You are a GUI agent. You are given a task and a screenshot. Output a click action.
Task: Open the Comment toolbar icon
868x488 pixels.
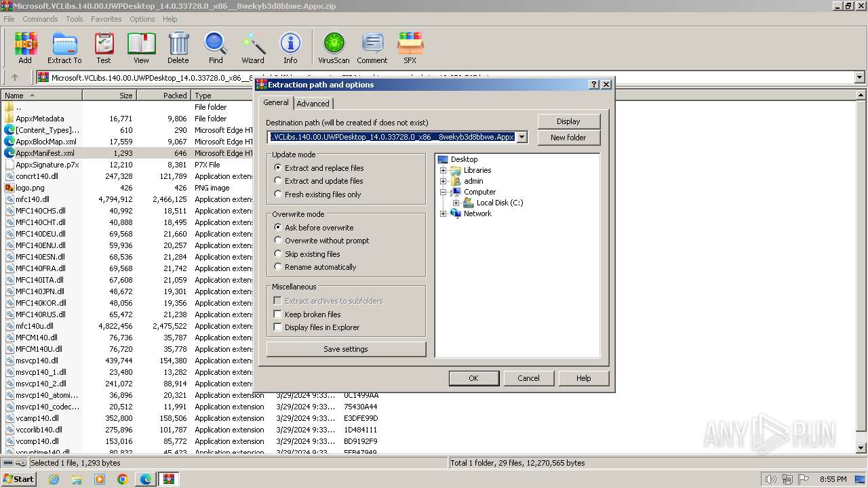[x=372, y=48]
